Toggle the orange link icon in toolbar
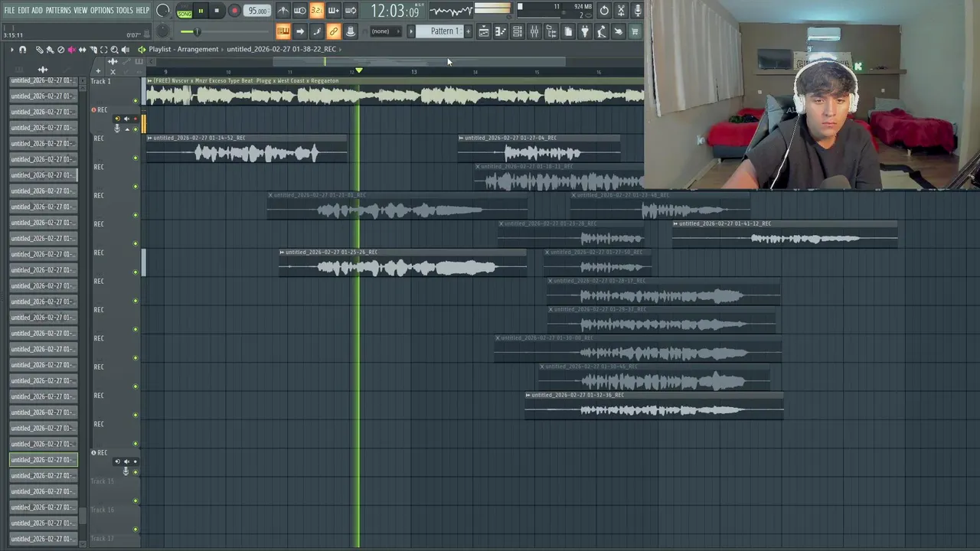The height and width of the screenshot is (551, 980). point(334,31)
